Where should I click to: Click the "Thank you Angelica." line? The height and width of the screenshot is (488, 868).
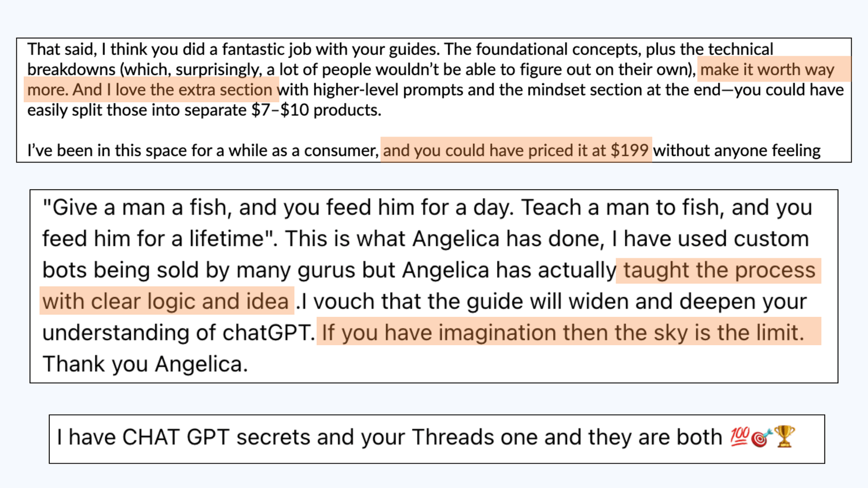(145, 364)
